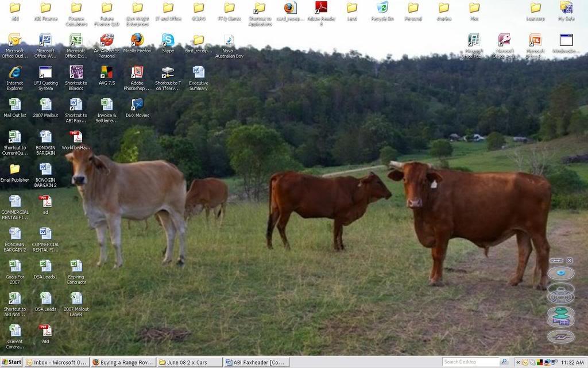Select the DivX Movies shortcut
This screenshot has height=368, width=588.
(137, 105)
